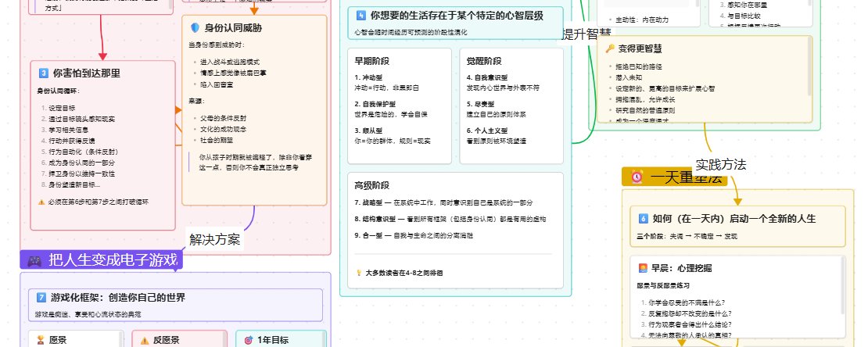Click bullet 父母的条件反射

point(223,119)
